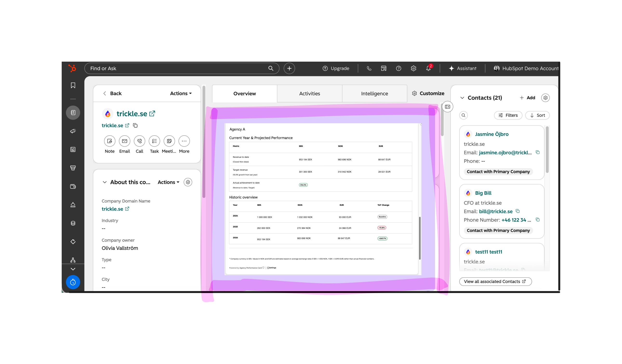
Task: Open the trickle.se company title link
Action: [136, 114]
